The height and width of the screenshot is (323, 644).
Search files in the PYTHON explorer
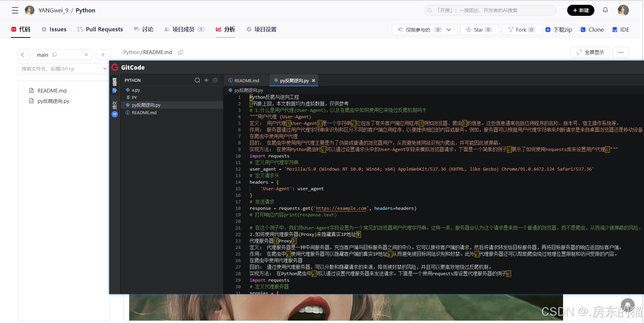tap(197, 80)
